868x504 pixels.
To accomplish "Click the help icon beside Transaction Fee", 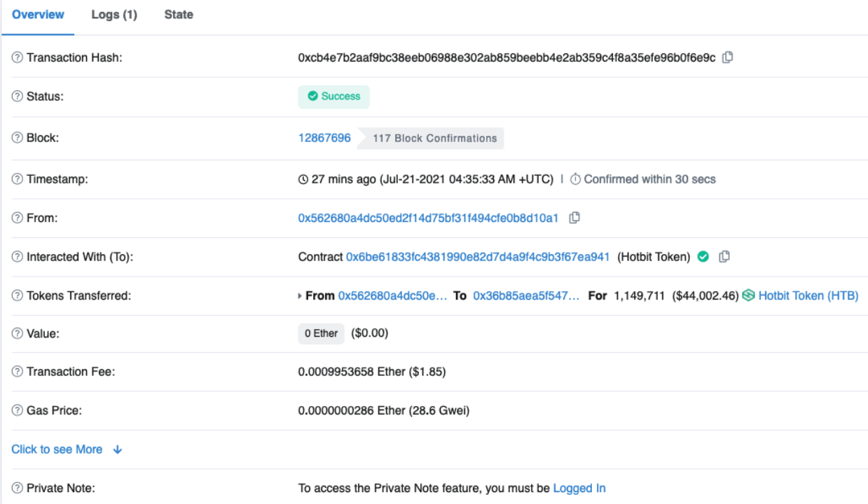I will [x=17, y=372].
